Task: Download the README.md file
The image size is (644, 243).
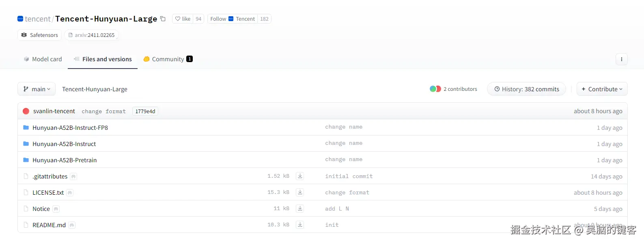Action: click(300, 225)
